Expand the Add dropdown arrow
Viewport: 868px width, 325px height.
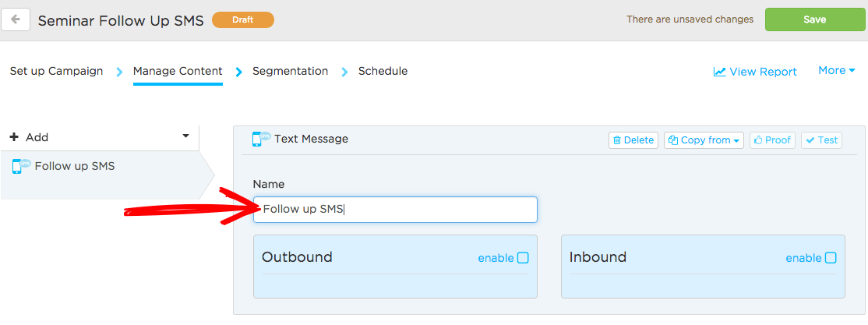point(186,136)
